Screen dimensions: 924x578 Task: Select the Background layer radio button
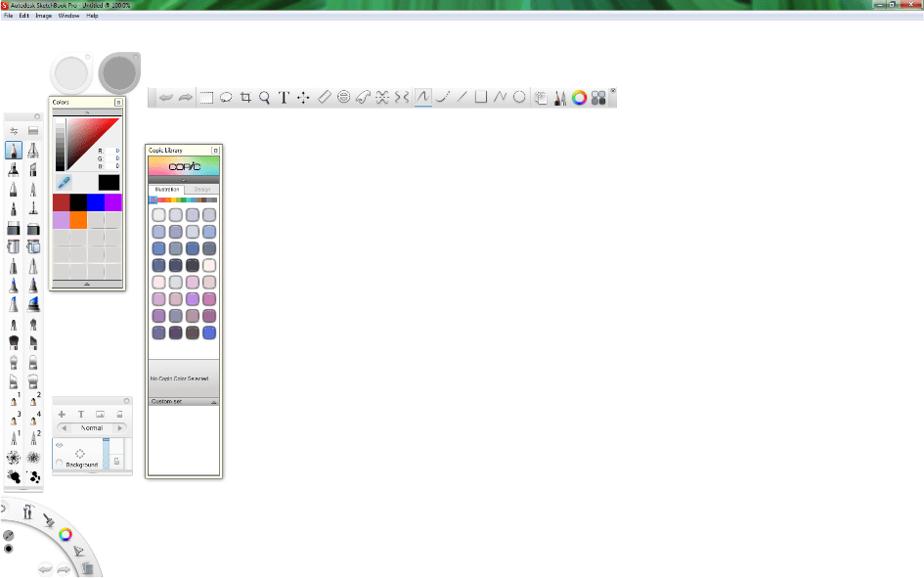[x=59, y=463]
